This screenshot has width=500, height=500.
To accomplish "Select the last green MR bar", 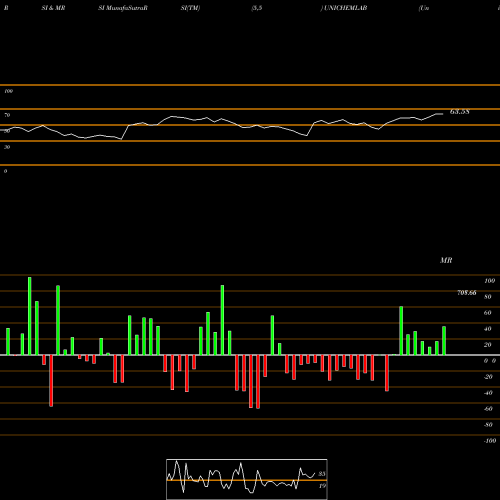I will click(444, 341).
